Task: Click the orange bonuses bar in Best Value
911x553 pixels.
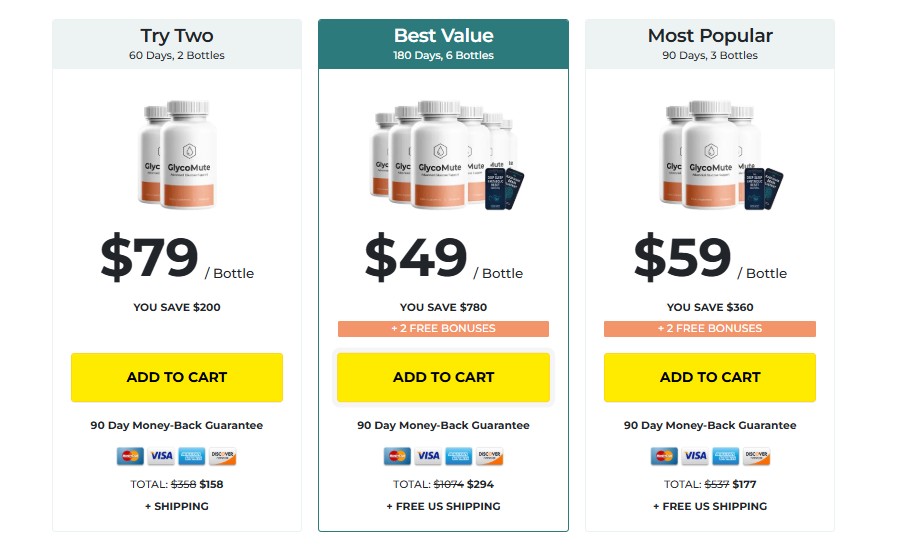Action: 443,329
